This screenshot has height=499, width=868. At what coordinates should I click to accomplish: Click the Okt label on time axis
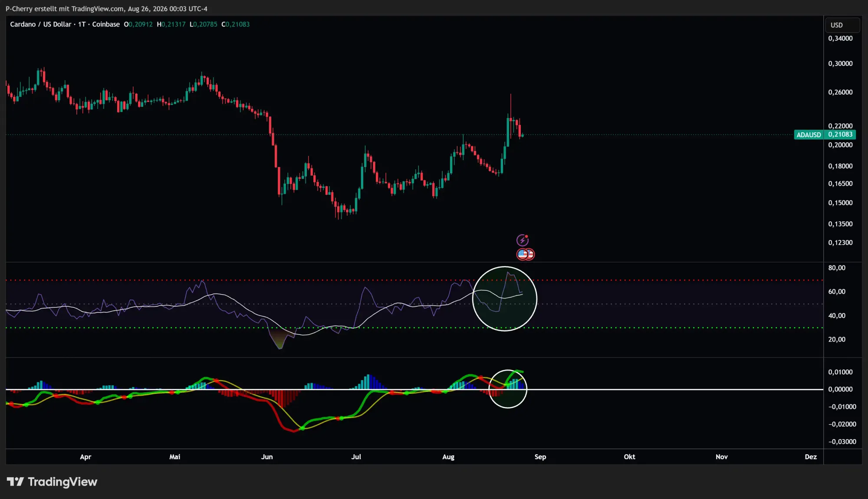pos(629,457)
